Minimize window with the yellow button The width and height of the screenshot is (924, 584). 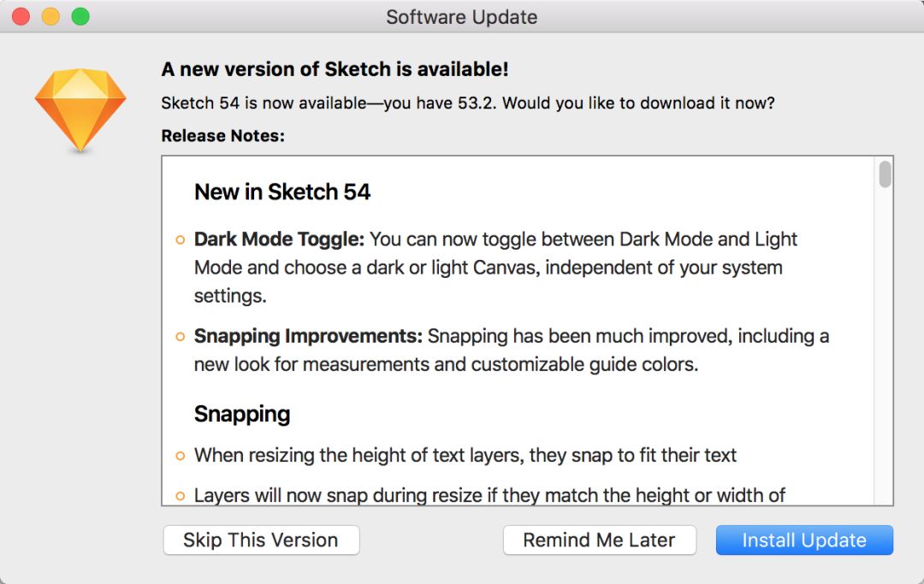pyautogui.click(x=50, y=16)
